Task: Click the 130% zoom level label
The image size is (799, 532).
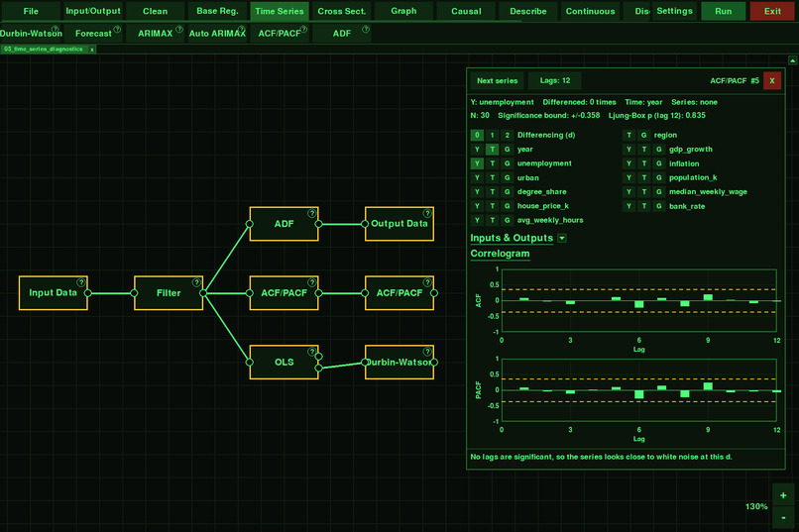Action: tap(756, 506)
